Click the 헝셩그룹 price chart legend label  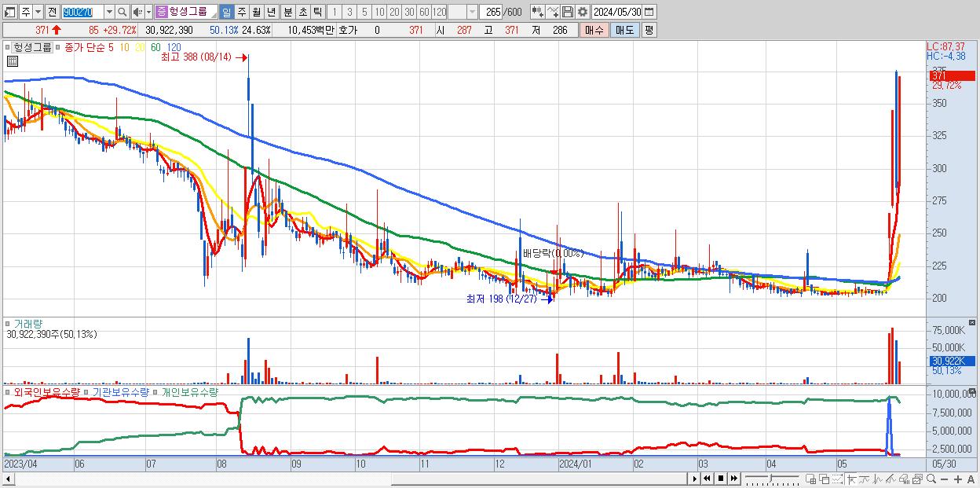33,47
